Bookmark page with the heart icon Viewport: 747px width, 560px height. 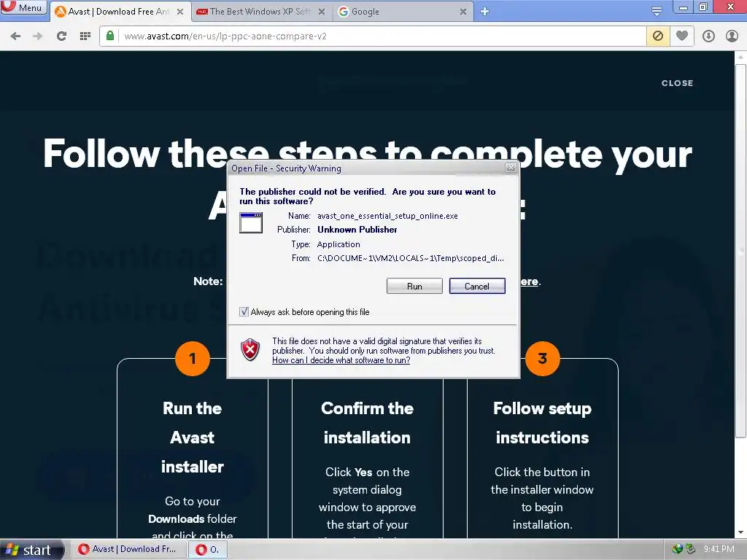[682, 36]
